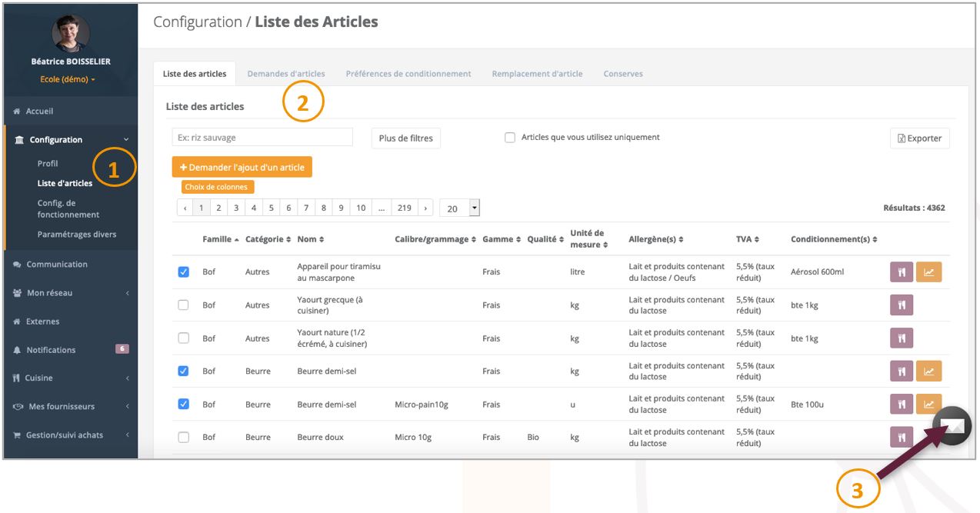Click the notifications badge showing 6
This screenshot has width=980, height=513.
pos(122,348)
